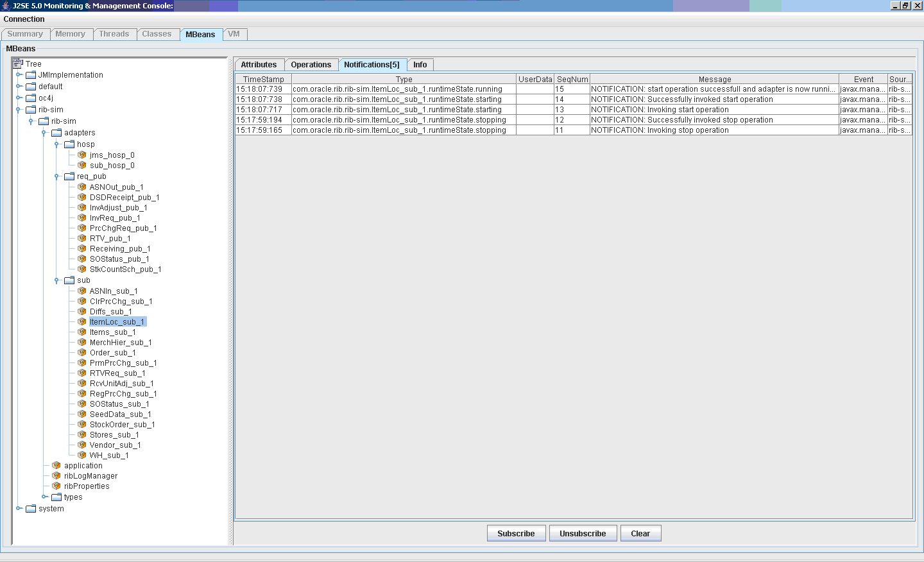Click the Subscribe button

(x=516, y=533)
